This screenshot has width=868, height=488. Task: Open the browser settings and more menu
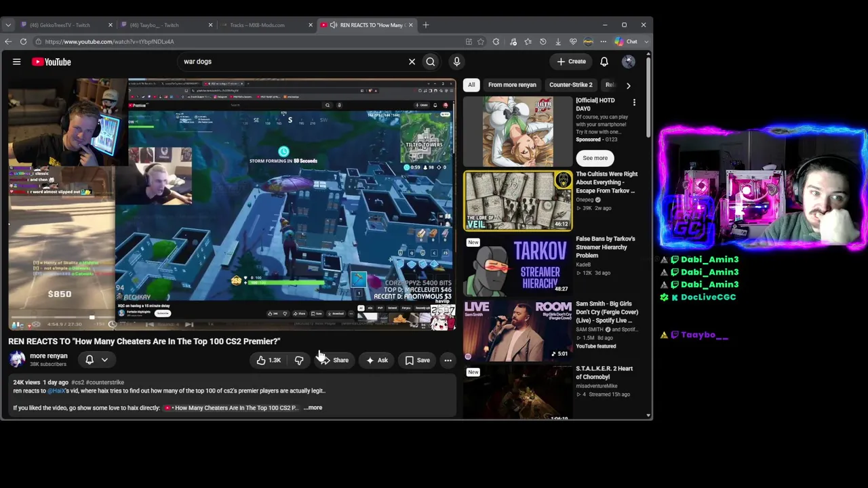603,41
